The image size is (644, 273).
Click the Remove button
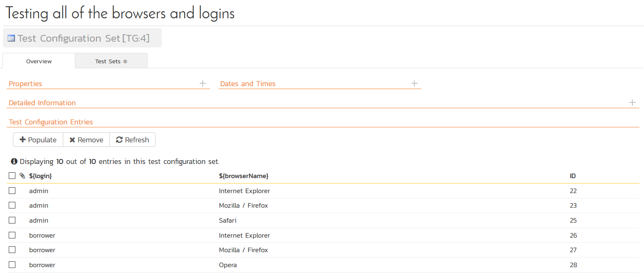pyautogui.click(x=86, y=140)
